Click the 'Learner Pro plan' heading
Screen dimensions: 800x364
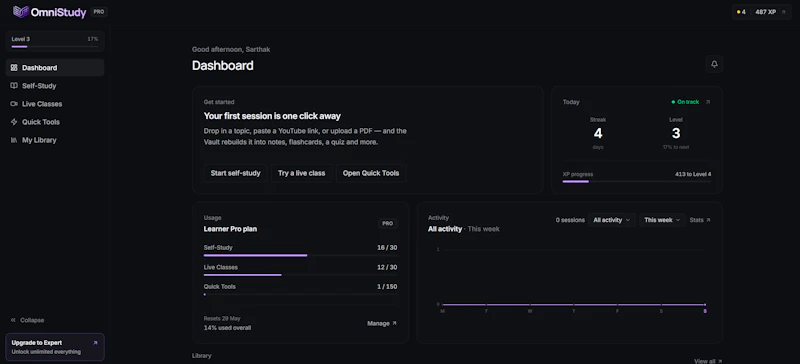(x=230, y=229)
